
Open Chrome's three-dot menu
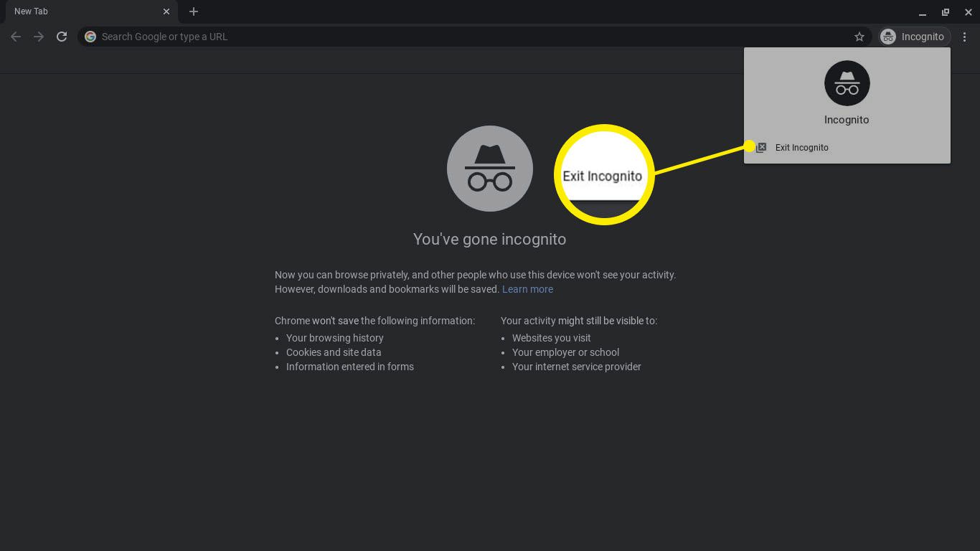[965, 37]
